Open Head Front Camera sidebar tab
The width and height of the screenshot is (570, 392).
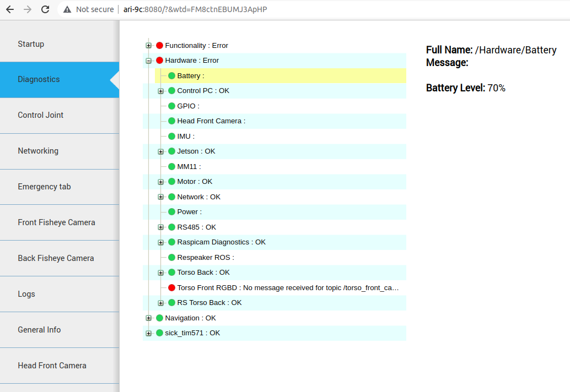click(60, 366)
